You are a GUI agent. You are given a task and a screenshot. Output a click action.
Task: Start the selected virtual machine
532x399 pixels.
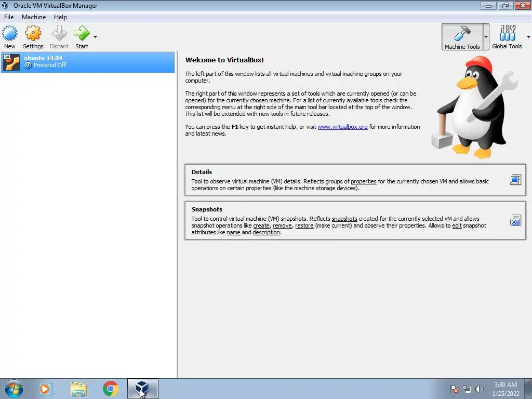pos(82,37)
